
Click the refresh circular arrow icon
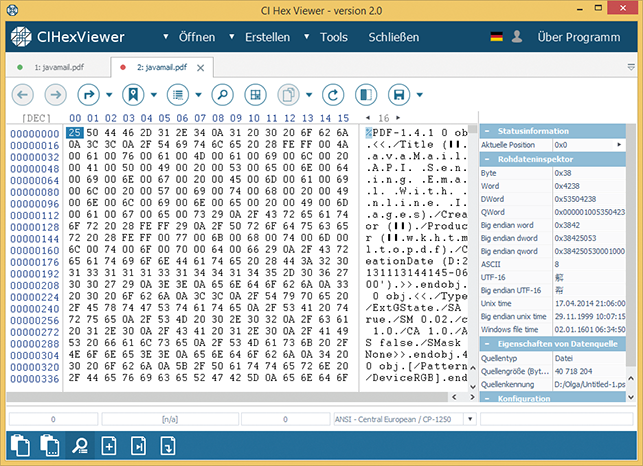pyautogui.click(x=333, y=95)
